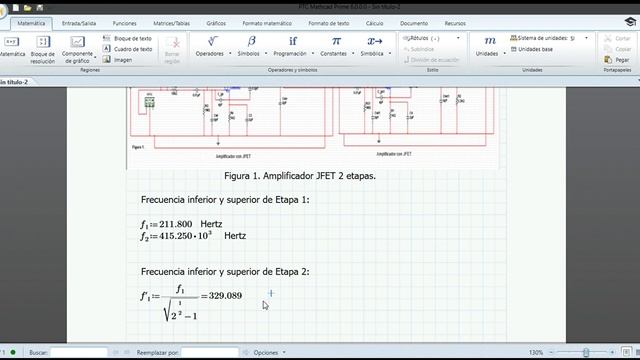Click the page view icon in status bar
640x360 pixels.
point(626,352)
